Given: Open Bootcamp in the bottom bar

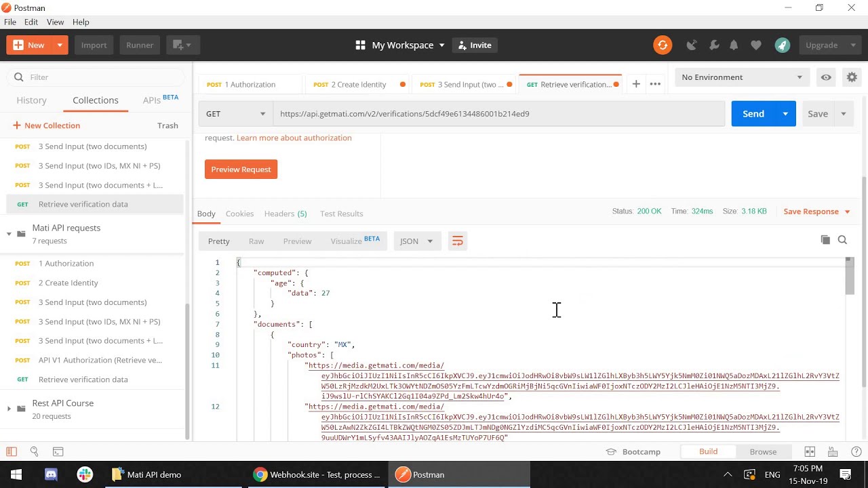Looking at the screenshot, I should [633, 452].
